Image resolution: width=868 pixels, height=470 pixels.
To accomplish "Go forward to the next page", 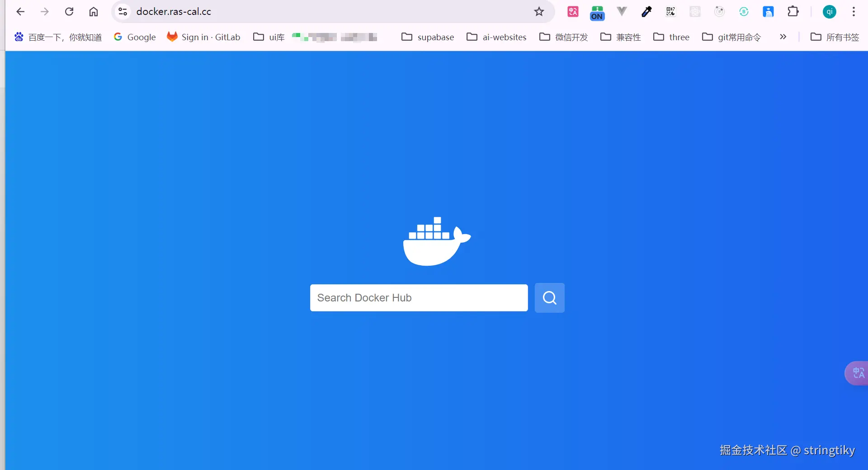I will tap(45, 12).
